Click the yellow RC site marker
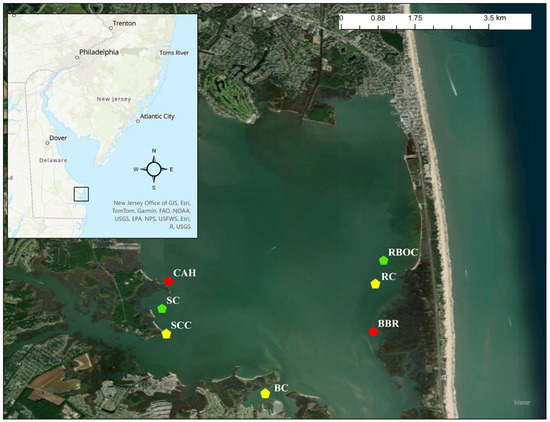 tap(375, 284)
